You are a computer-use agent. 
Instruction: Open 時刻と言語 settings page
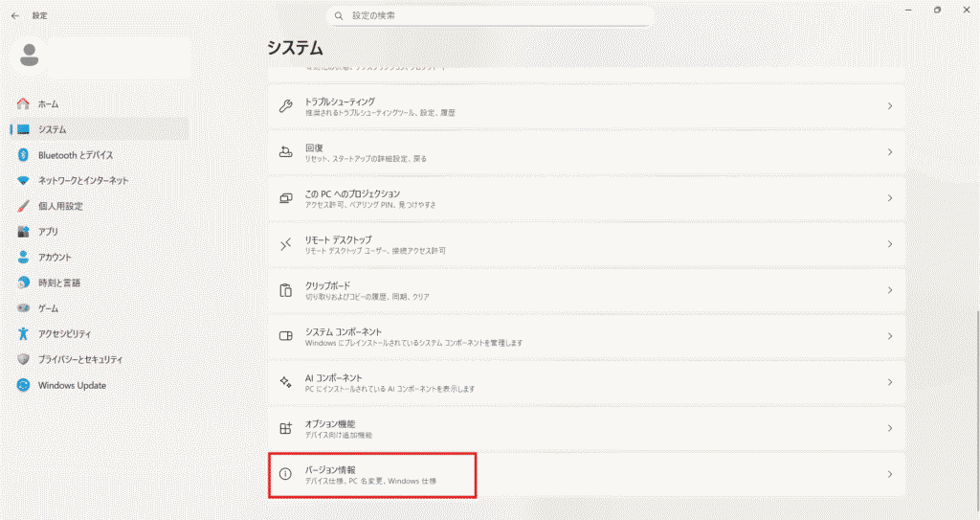[x=100, y=283]
